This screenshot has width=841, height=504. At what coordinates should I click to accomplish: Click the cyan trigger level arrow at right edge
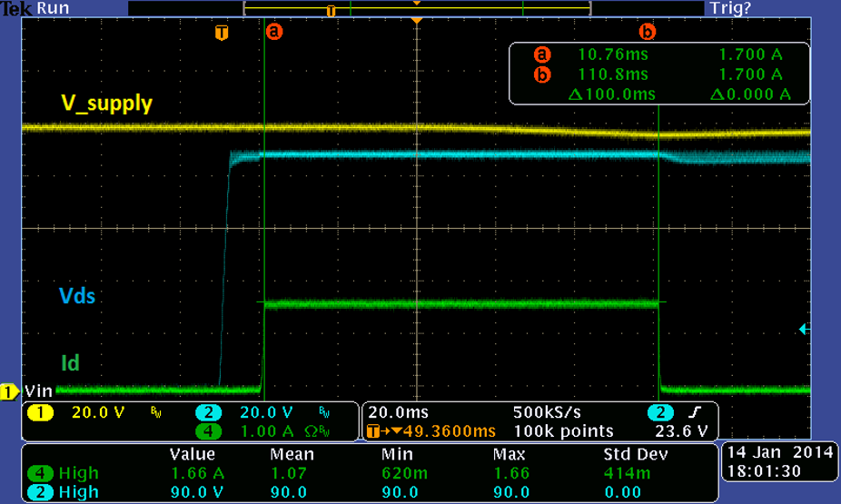[x=804, y=329]
